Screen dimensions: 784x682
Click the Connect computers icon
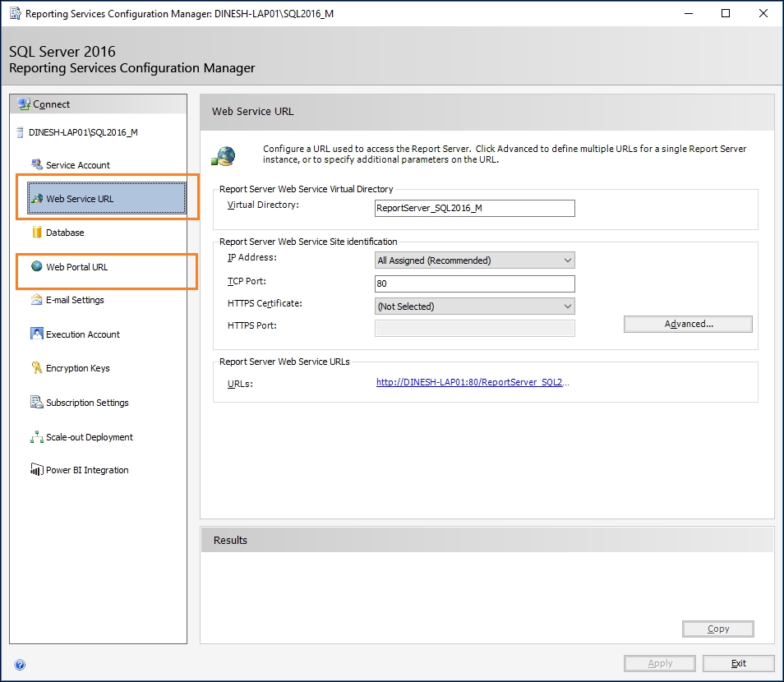point(24,104)
